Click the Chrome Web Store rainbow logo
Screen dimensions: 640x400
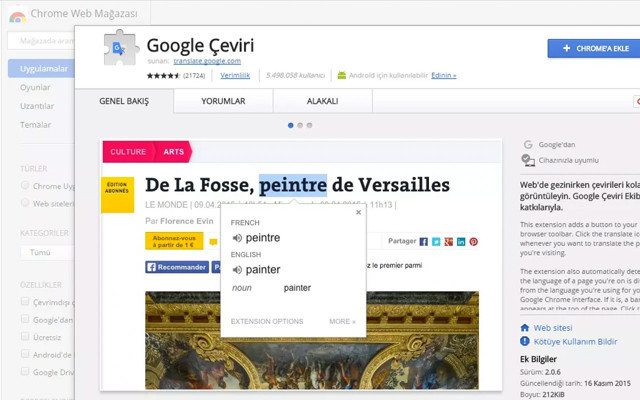click(x=17, y=15)
